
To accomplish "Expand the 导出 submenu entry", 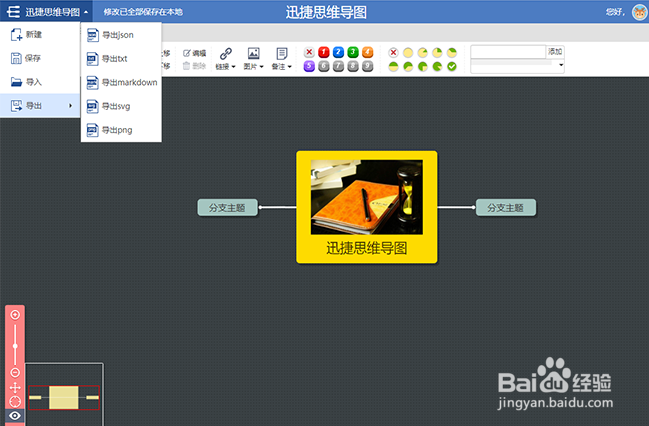I will 40,106.
